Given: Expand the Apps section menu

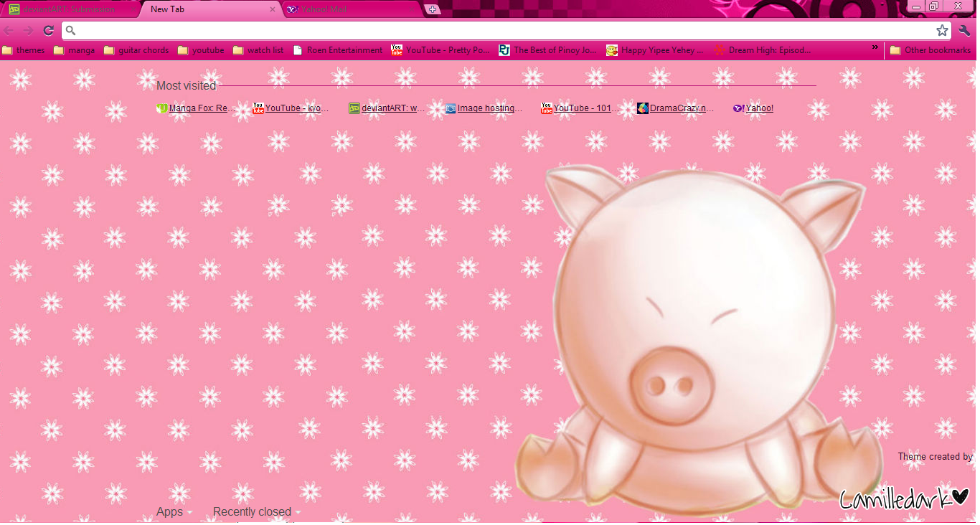Looking at the screenshot, I should [174, 512].
